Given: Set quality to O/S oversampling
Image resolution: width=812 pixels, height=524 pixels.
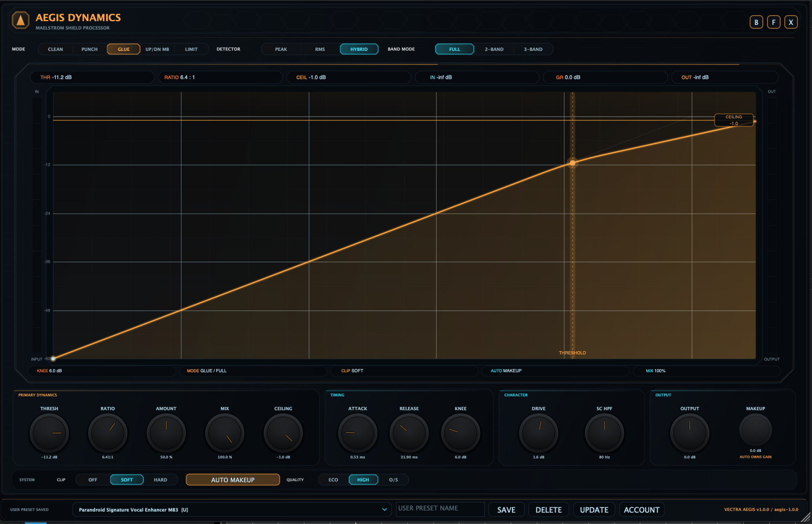Looking at the screenshot, I should [393, 480].
